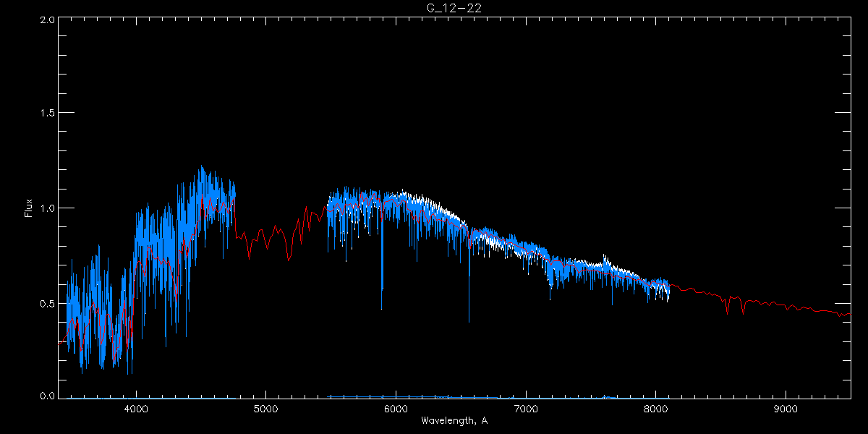Image resolution: width=868 pixels, height=434 pixels.
Task: Click the 0.5 flux tick label
Action: pyautogui.click(x=47, y=303)
